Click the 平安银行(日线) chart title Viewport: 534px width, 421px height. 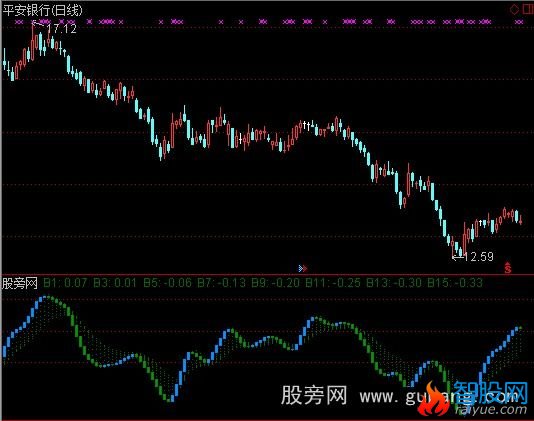click(x=42, y=10)
